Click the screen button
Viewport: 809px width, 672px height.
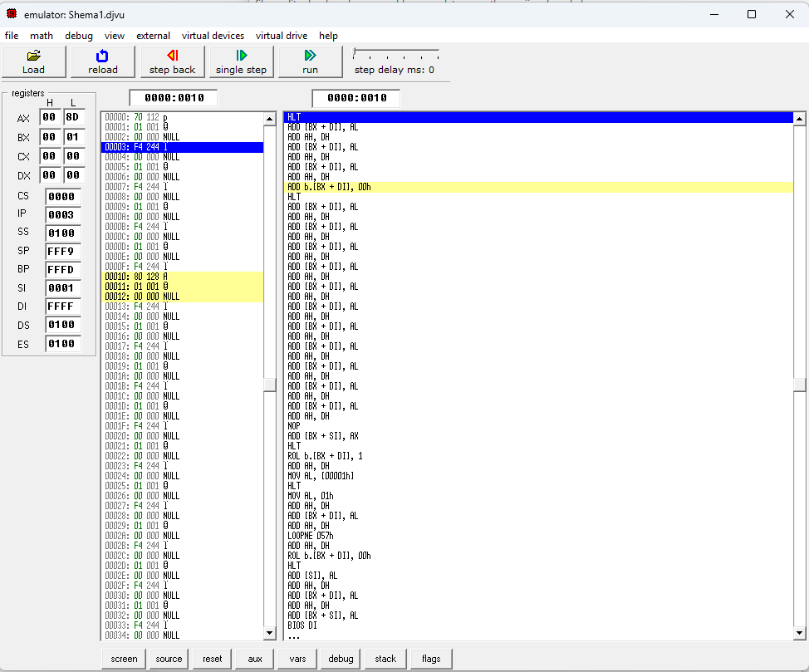click(x=124, y=659)
